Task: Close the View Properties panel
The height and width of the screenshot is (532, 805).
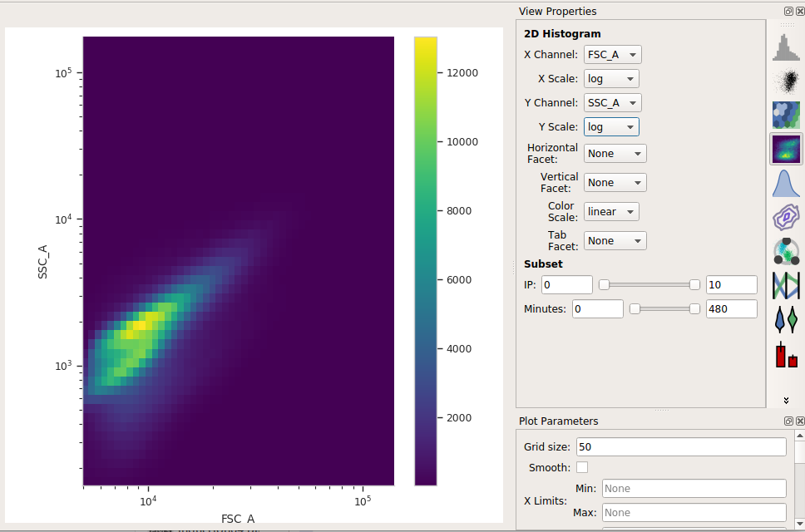Action: tap(800, 11)
